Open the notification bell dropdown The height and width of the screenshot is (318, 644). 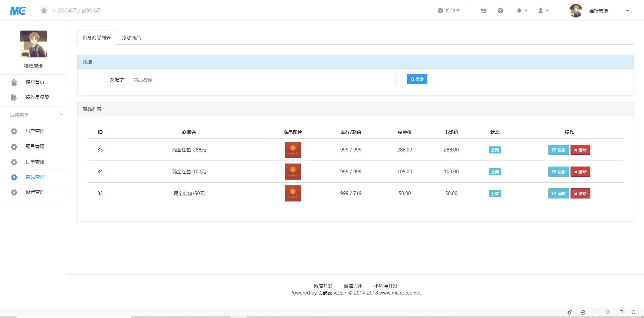521,11
